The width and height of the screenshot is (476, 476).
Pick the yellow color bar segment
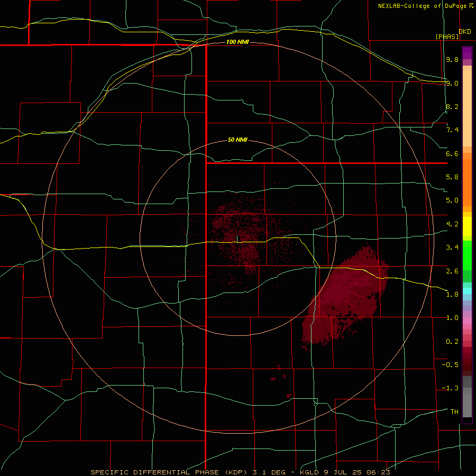coord(467,226)
